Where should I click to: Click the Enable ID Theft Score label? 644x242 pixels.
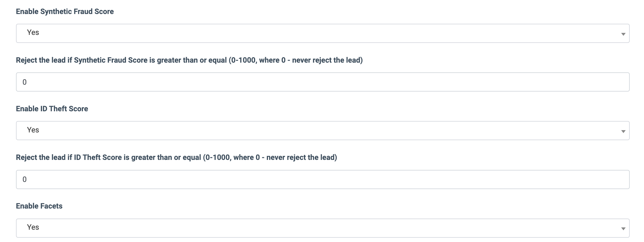[x=52, y=109]
